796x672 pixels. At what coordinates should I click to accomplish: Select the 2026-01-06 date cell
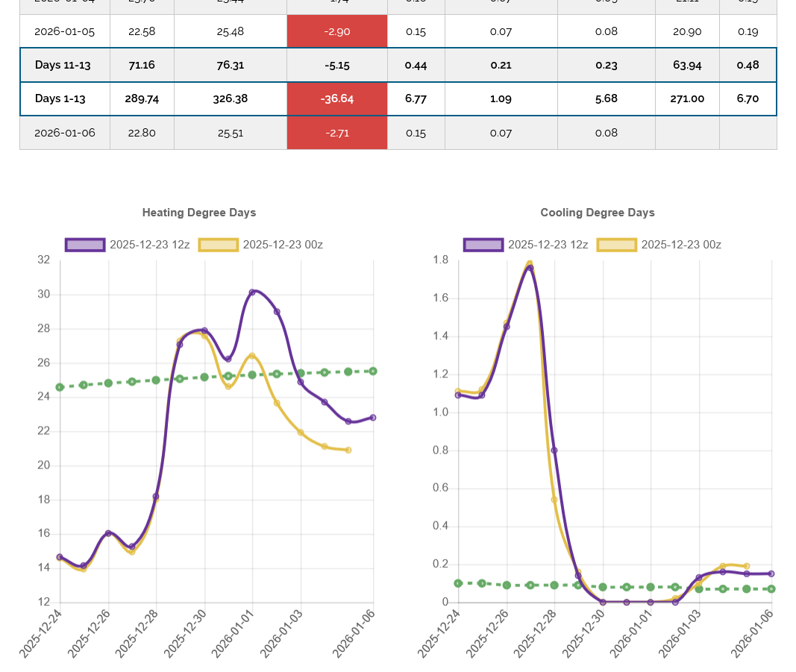[x=64, y=133]
